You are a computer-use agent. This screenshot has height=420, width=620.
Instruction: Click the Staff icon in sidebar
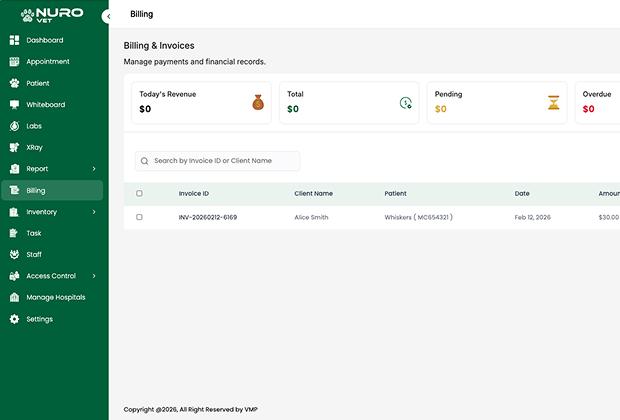tap(14, 254)
